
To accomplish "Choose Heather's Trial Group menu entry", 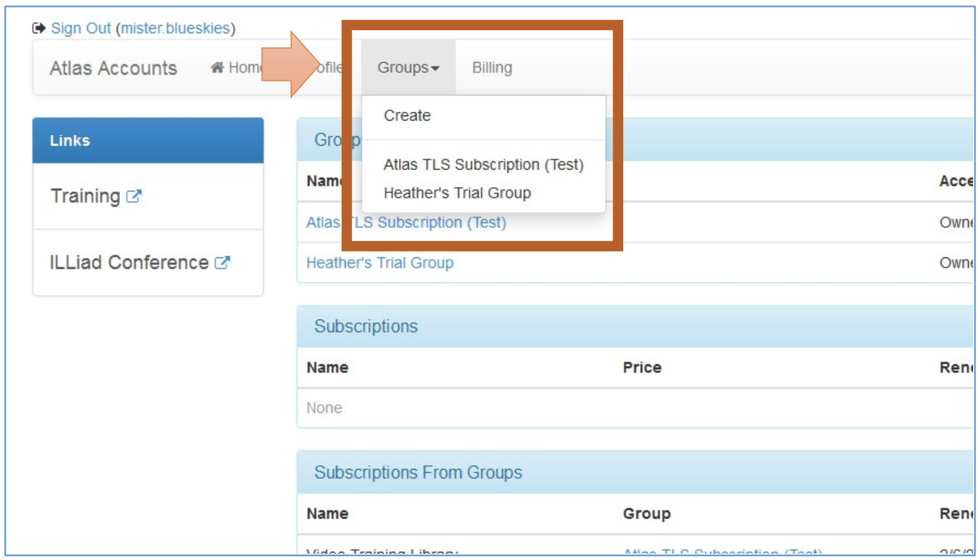I will point(457,193).
